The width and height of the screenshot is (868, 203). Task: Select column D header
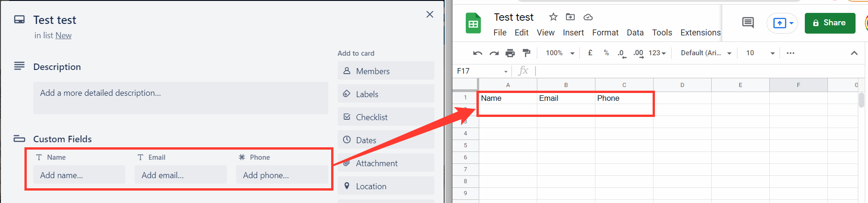click(x=682, y=85)
